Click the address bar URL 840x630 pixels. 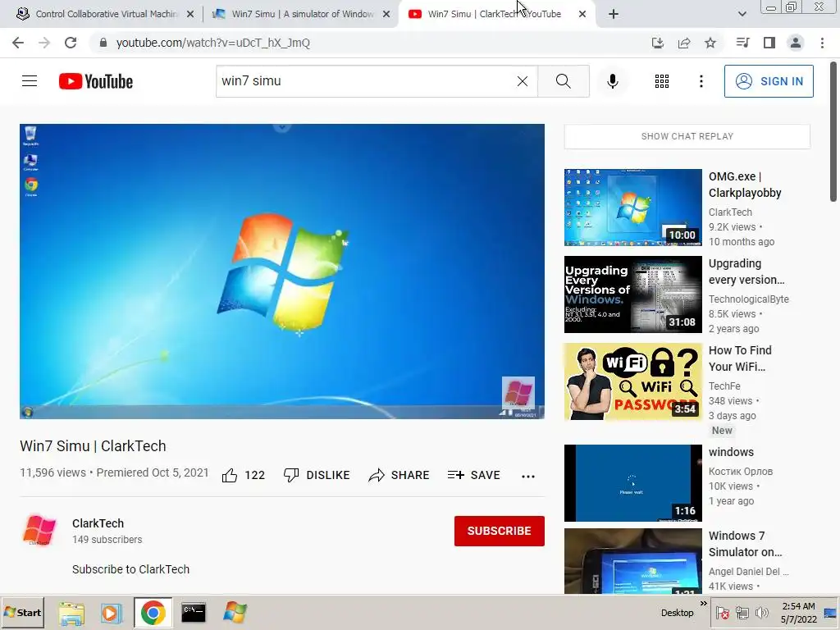pos(212,43)
